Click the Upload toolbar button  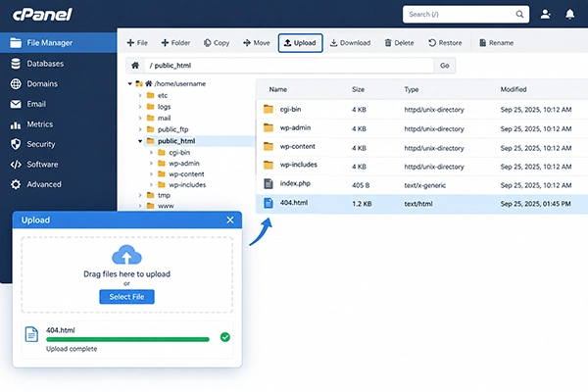(300, 43)
